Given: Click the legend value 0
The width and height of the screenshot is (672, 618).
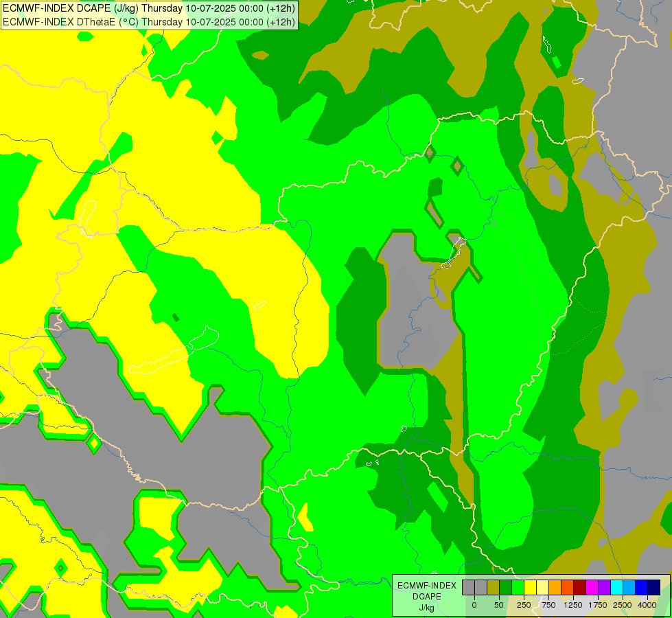Looking at the screenshot, I should pyautogui.click(x=474, y=605).
